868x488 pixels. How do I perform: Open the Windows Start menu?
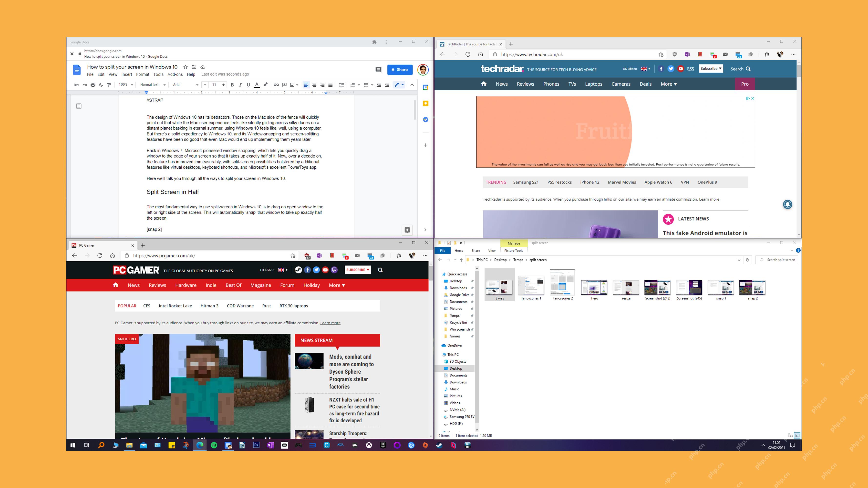73,445
